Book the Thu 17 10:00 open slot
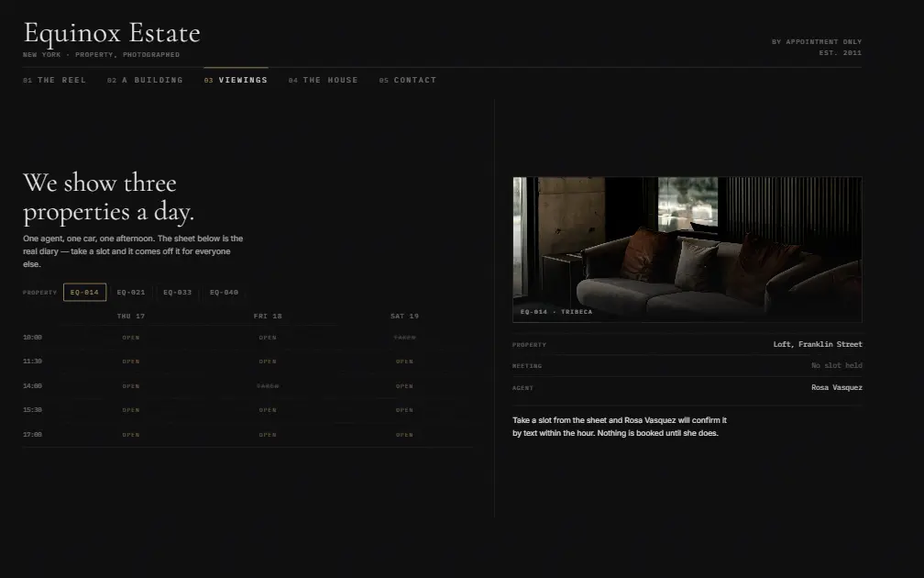Viewport: 924px width, 578px height. point(131,338)
